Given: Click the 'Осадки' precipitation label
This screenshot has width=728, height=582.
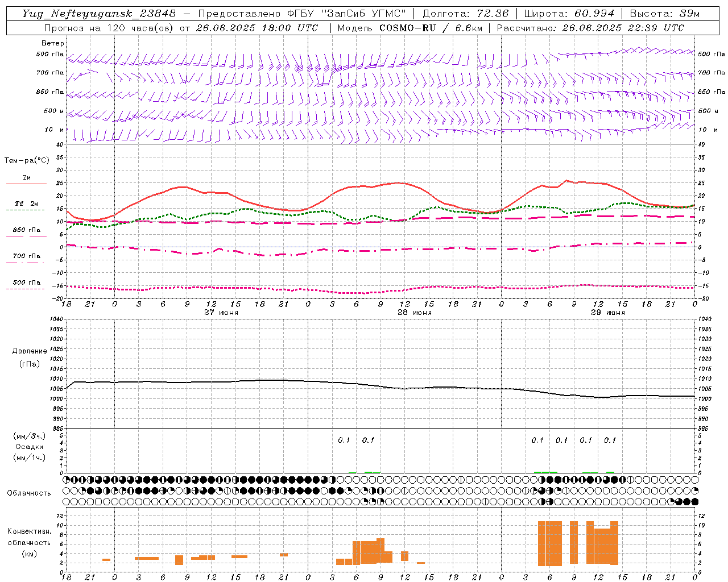Looking at the screenshot, I should click(30, 447).
